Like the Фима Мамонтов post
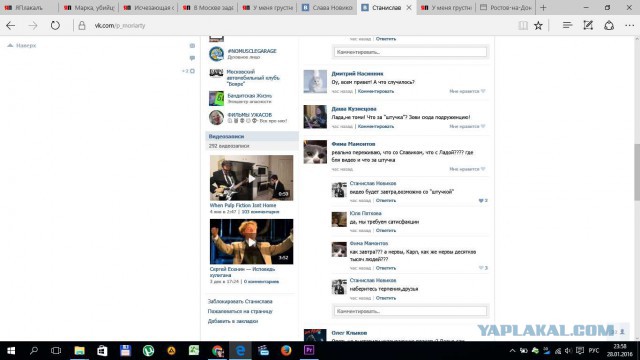The image size is (640, 360). pos(467,169)
